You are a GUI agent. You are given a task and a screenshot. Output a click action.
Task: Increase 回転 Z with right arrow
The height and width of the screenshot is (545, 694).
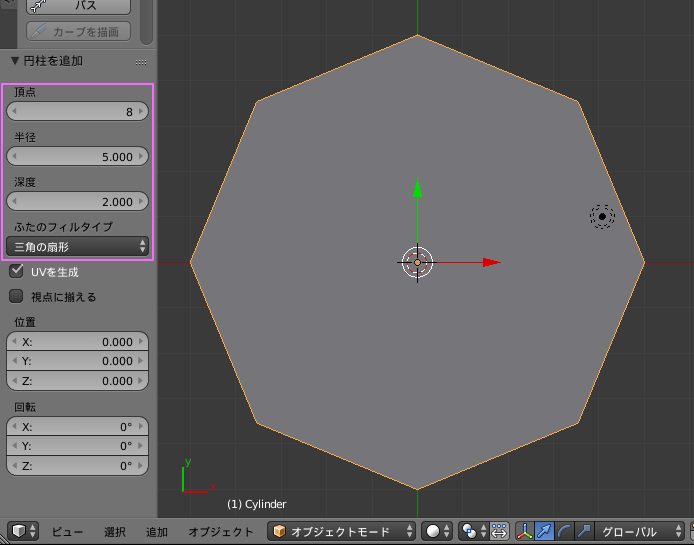[x=141, y=465]
